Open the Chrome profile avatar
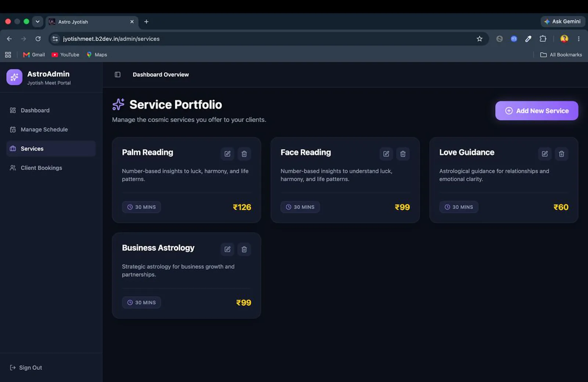The height and width of the screenshot is (382, 588). (x=564, y=39)
